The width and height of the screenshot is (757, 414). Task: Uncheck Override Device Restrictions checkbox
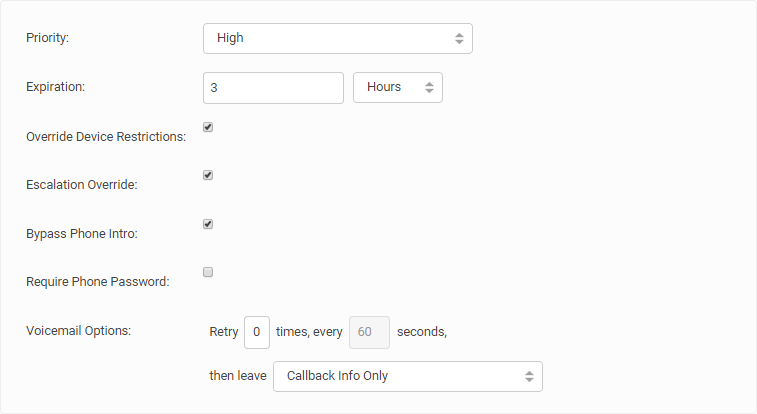click(x=208, y=127)
